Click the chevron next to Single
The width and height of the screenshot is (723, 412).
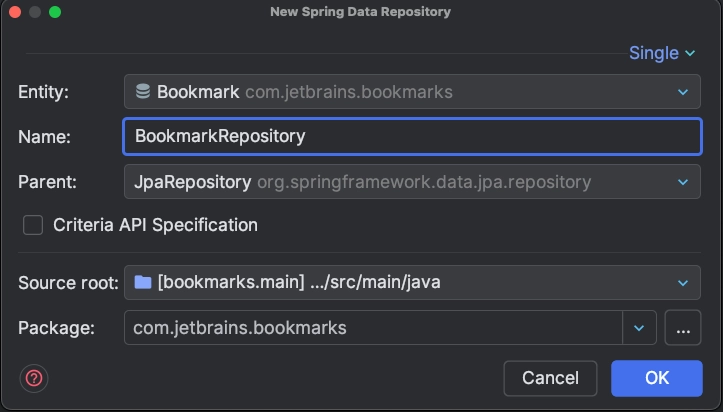[x=690, y=53]
